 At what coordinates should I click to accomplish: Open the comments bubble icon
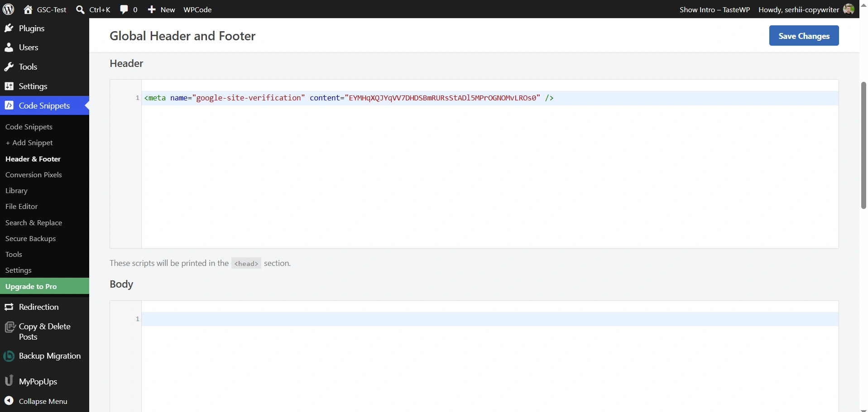click(x=124, y=9)
